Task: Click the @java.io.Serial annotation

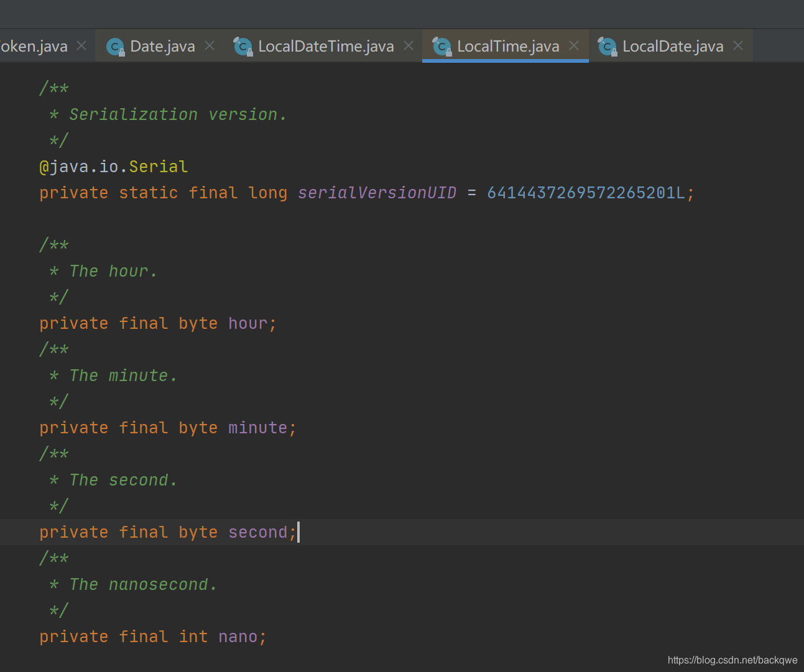Action: [114, 167]
